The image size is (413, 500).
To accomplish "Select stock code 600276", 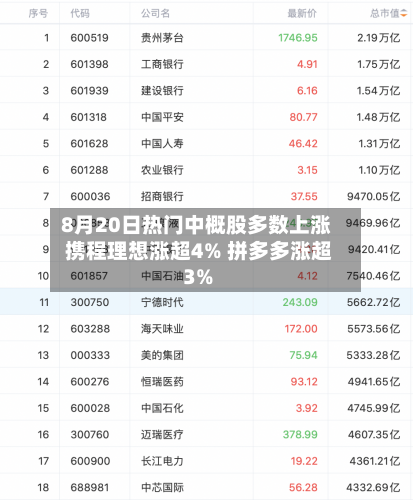I will coord(90,382).
